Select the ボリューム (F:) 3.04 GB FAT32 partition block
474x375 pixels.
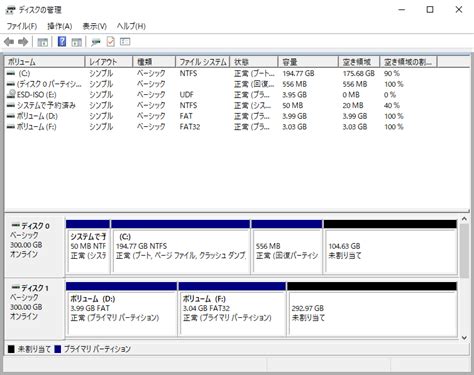click(232, 309)
